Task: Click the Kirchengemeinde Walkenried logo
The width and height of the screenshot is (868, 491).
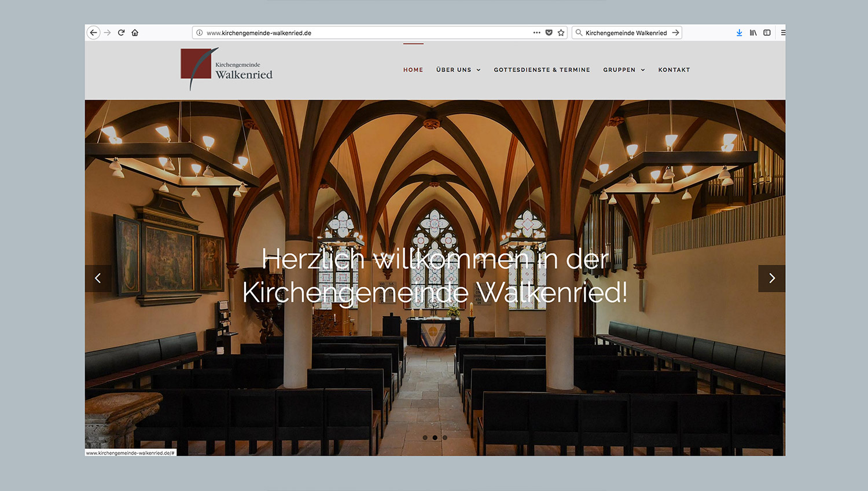Action: pos(226,69)
